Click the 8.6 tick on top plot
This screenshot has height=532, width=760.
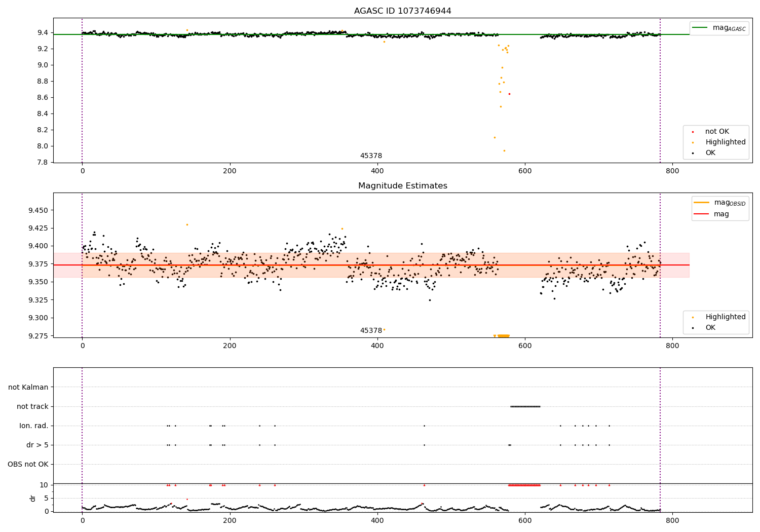[x=43, y=98]
